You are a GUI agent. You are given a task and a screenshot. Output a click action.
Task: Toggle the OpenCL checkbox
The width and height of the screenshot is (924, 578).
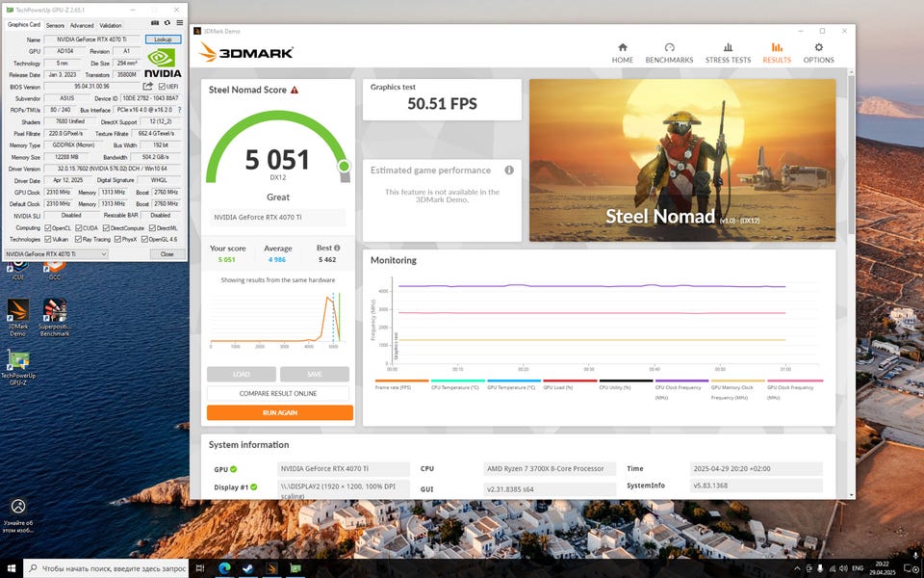click(48, 227)
